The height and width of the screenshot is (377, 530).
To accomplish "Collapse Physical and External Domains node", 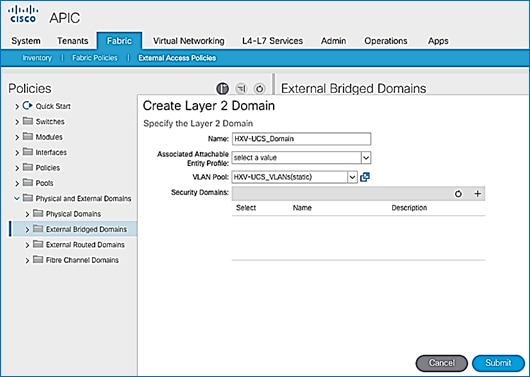I will point(17,198).
